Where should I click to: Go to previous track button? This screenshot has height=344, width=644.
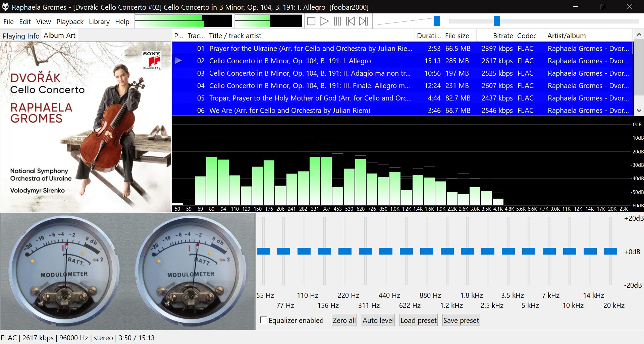(351, 21)
